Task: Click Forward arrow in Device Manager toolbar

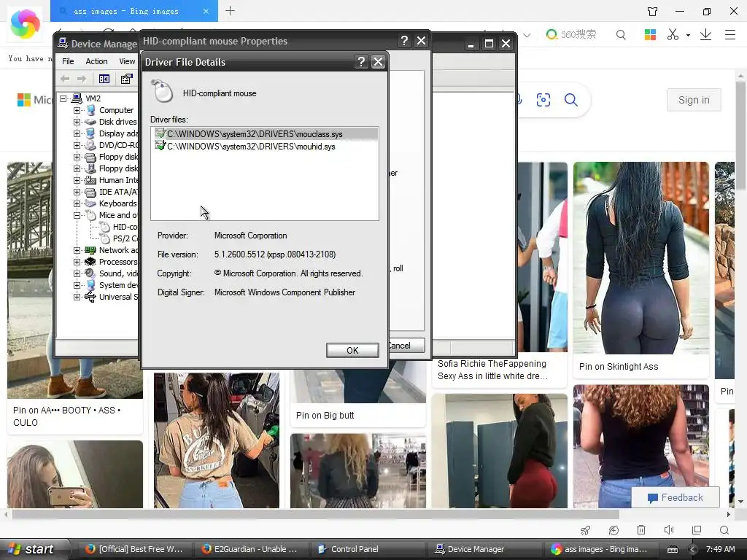Action: [82, 79]
